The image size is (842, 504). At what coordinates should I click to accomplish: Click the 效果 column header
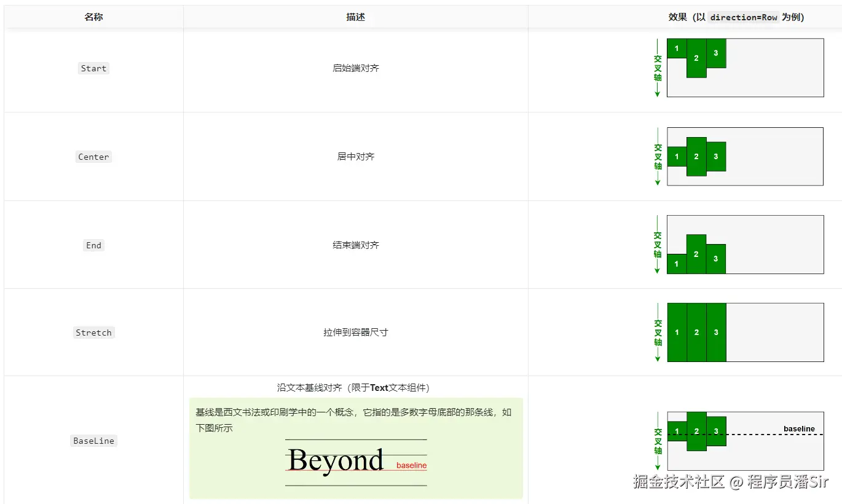point(677,17)
